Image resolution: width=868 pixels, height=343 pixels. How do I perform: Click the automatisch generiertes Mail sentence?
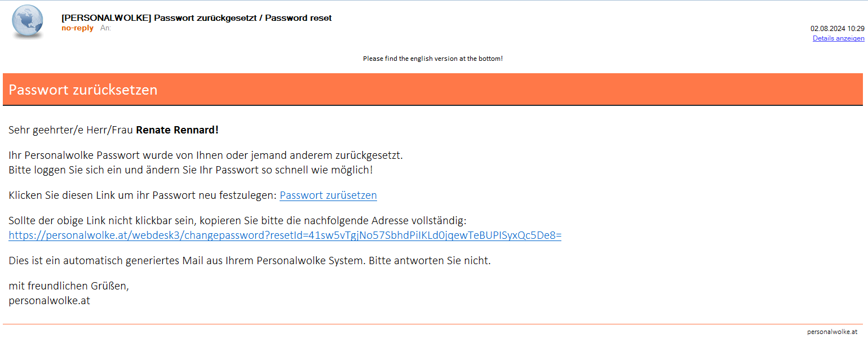coord(250,261)
